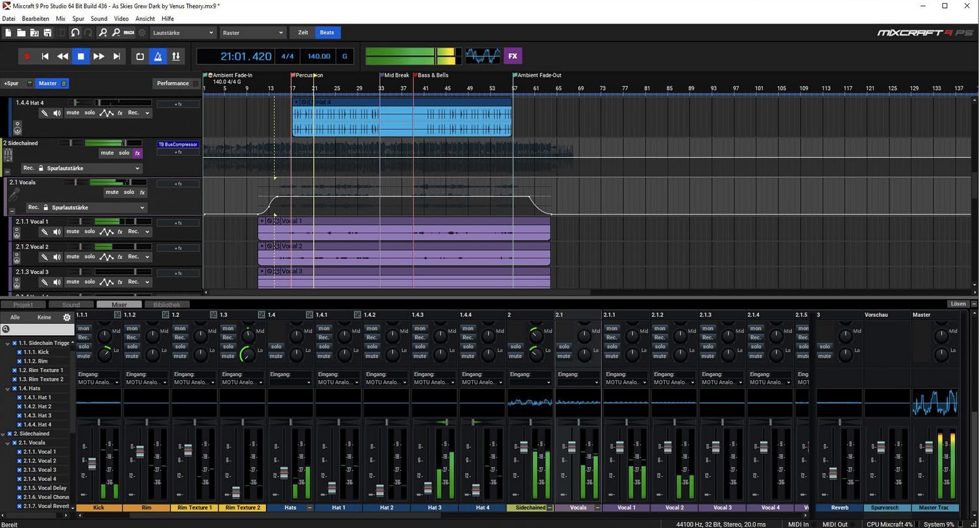Open Spurlautstärke dropdown on Sidechained track
This screenshot has height=528, width=980.
pos(93,168)
